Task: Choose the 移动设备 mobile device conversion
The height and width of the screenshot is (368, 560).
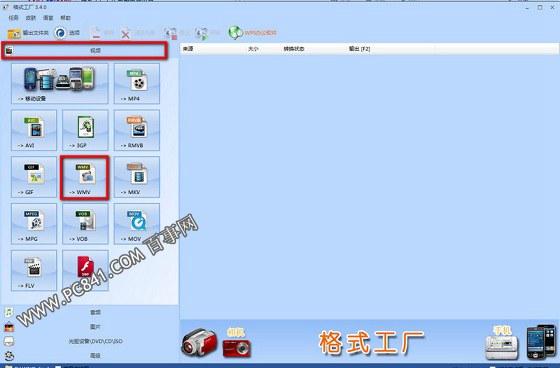Action: [60, 84]
